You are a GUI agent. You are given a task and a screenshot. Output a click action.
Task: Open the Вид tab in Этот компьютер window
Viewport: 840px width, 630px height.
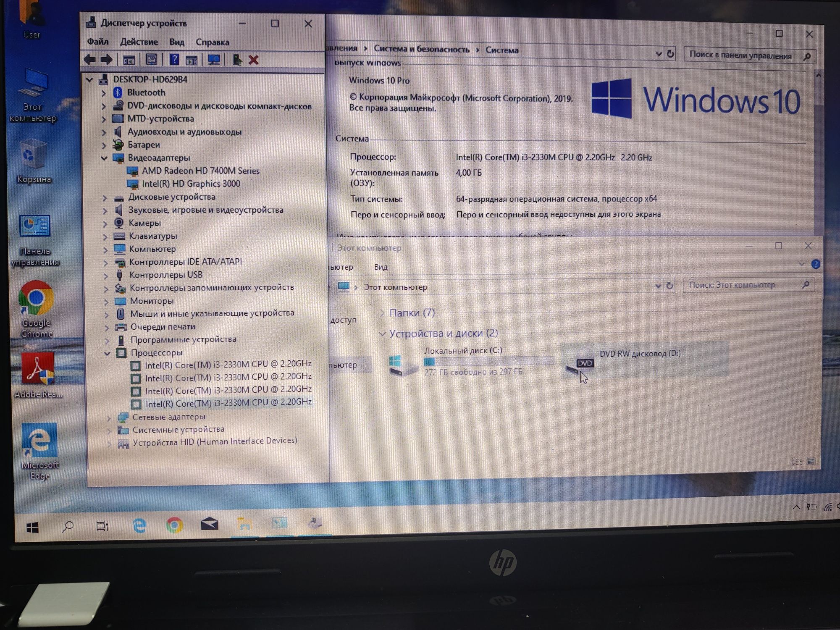click(x=381, y=267)
